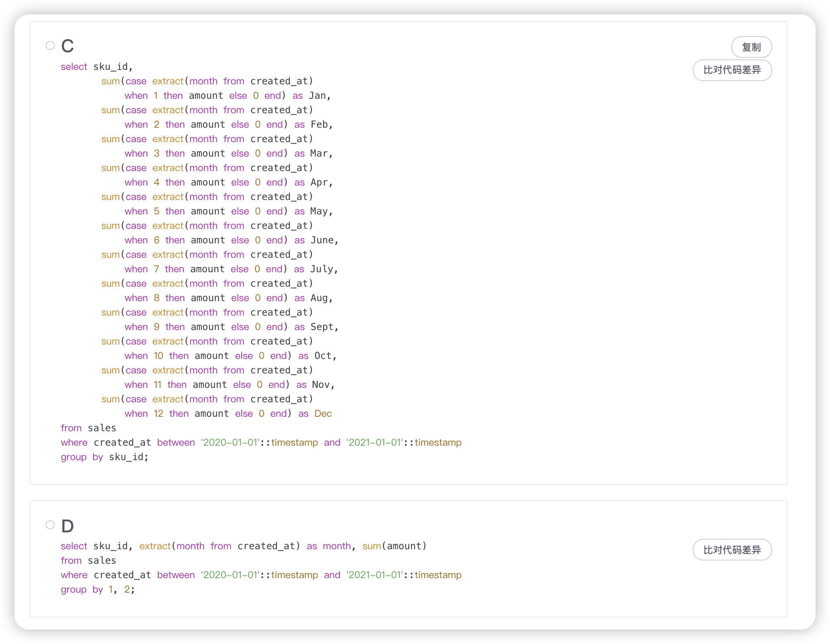Click option D select line with sum(amount)
Image resolution: width=830 pixels, height=644 pixels.
(244, 546)
